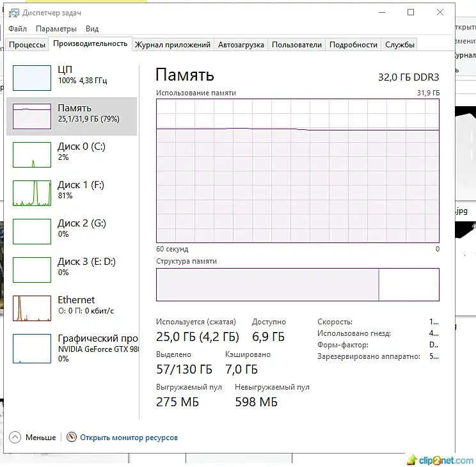Open the Параметры menu
This screenshot has height=467, width=476.
pyautogui.click(x=56, y=29)
